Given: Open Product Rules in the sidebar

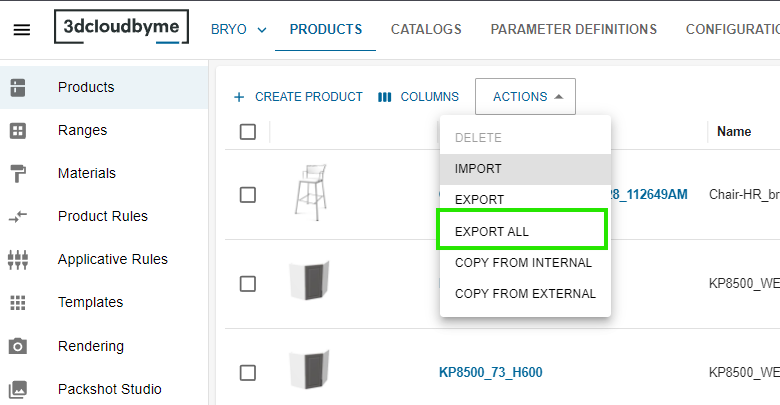Looking at the screenshot, I should (x=104, y=216).
